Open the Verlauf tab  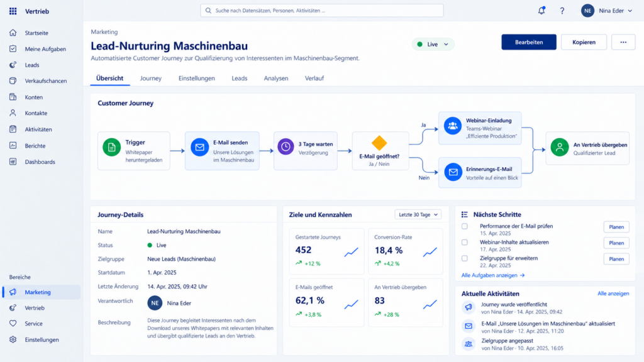click(314, 78)
